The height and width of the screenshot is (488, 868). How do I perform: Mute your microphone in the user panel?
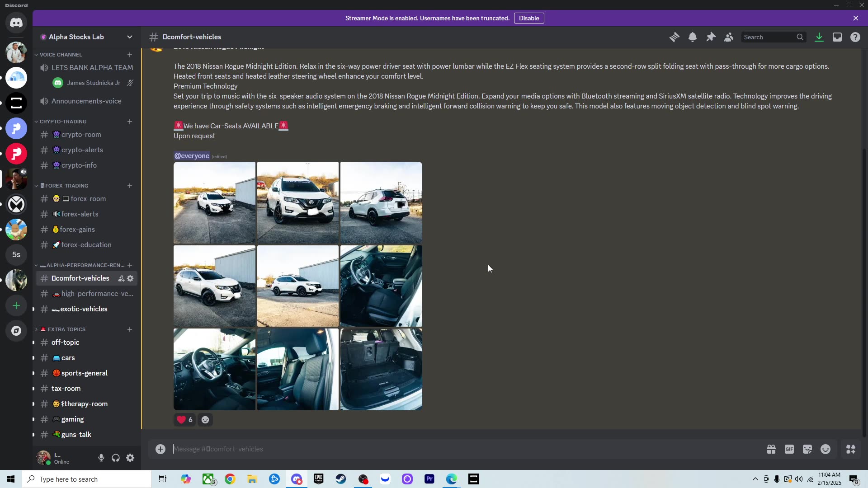(x=101, y=458)
